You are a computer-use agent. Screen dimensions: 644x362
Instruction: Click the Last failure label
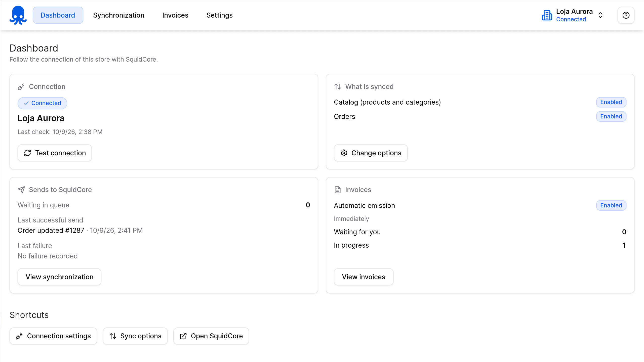point(35,246)
